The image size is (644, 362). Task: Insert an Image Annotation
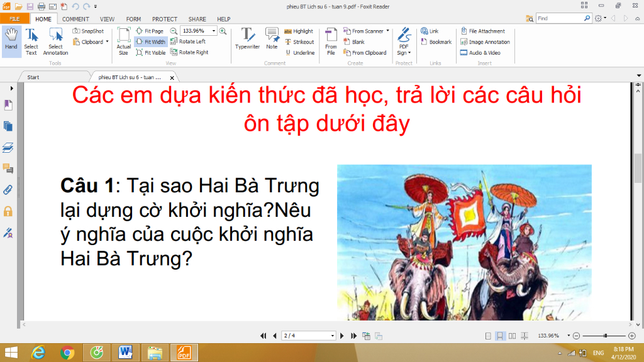[x=485, y=42]
